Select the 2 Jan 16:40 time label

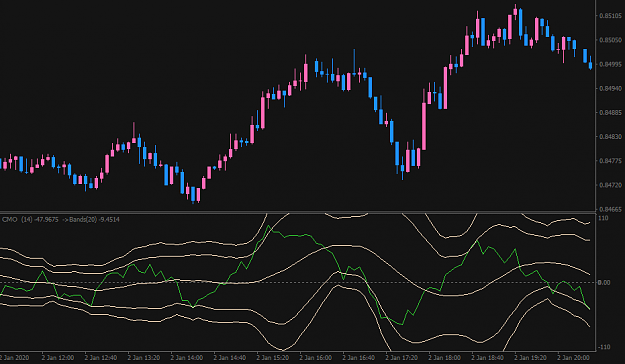[359, 358]
